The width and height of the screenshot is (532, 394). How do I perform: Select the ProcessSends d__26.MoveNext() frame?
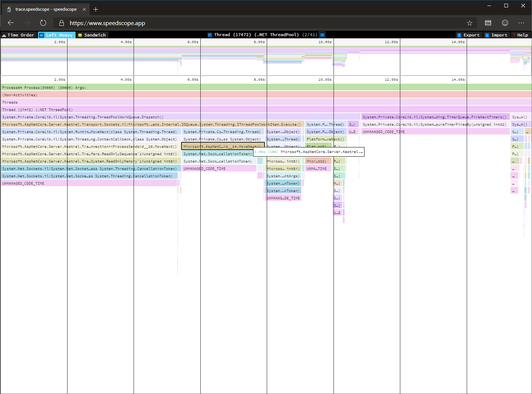click(91, 146)
